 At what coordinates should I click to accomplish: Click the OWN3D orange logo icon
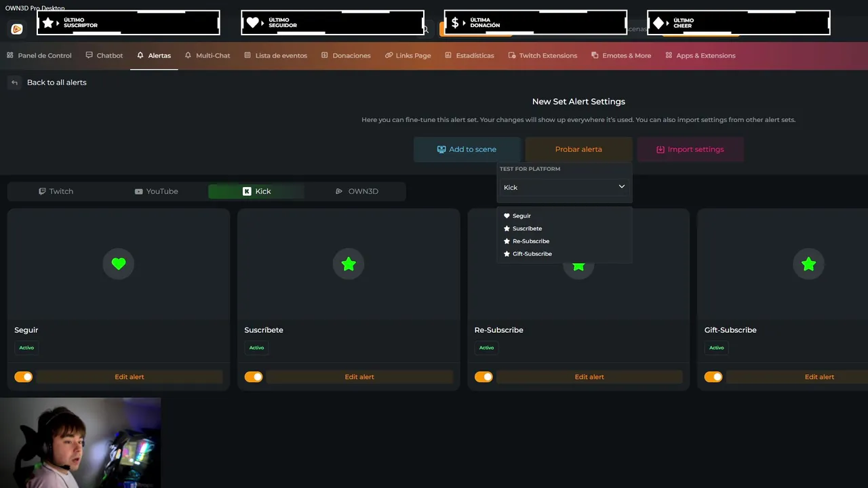pos(17,28)
